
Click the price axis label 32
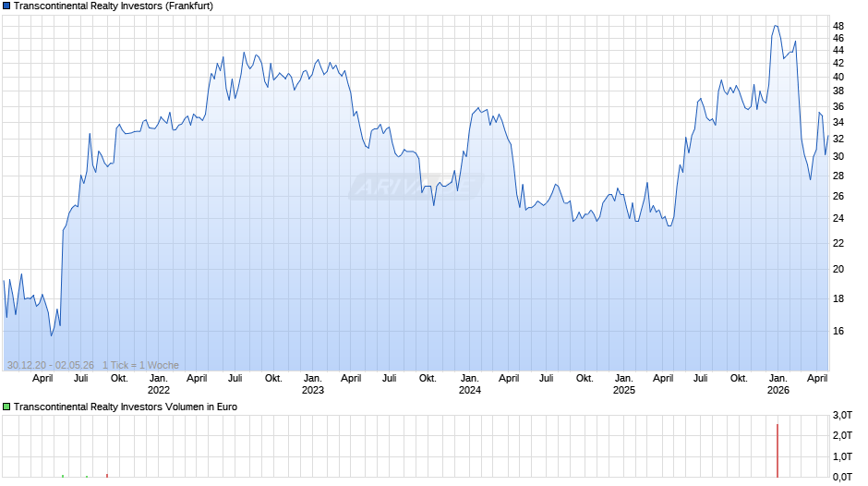click(838, 139)
